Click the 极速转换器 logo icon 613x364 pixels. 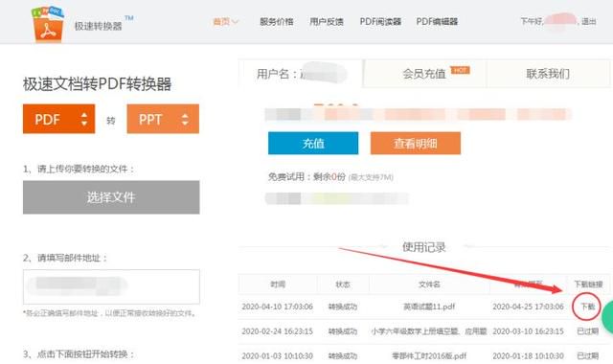[x=47, y=24]
